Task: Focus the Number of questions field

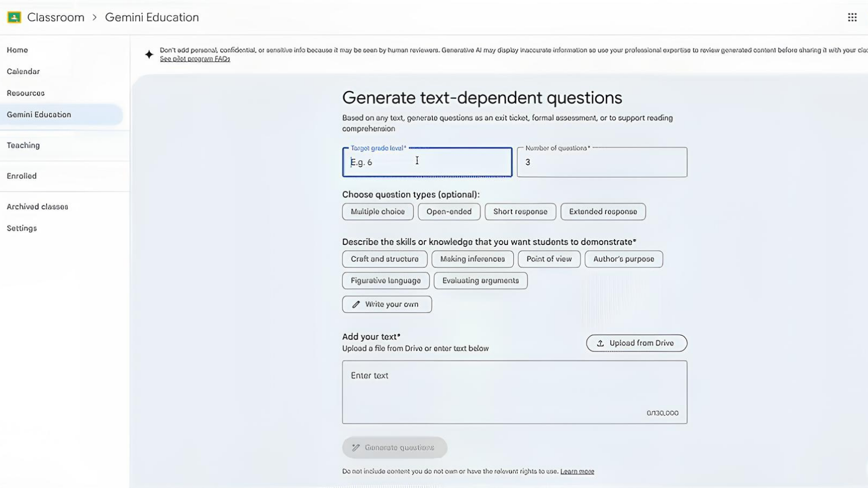Action: (x=602, y=162)
